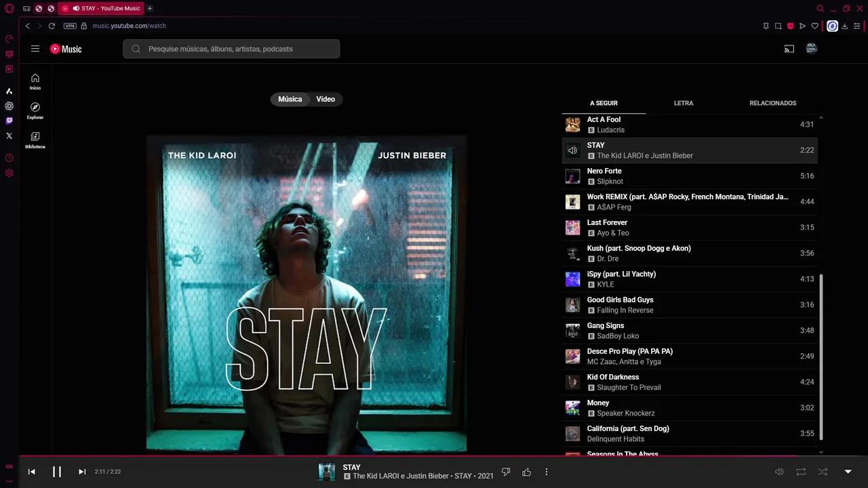Click the player bar album thumbnail
868x488 pixels.
point(327,472)
